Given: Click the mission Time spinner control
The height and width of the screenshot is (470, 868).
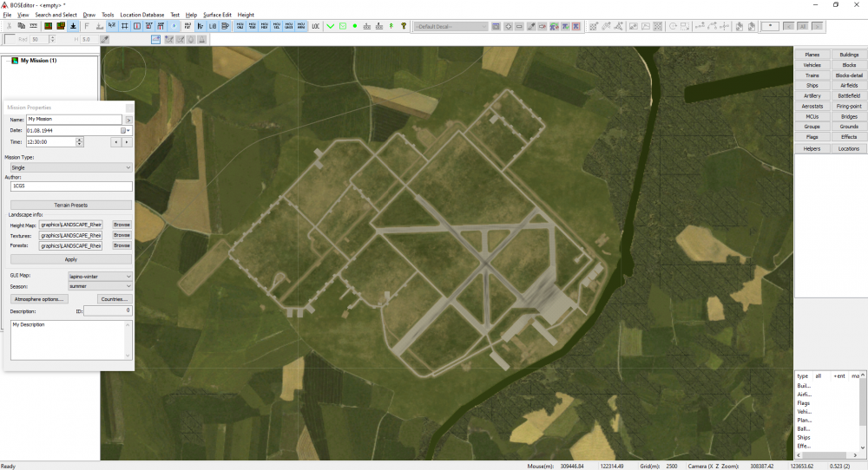Looking at the screenshot, I should tap(79, 141).
